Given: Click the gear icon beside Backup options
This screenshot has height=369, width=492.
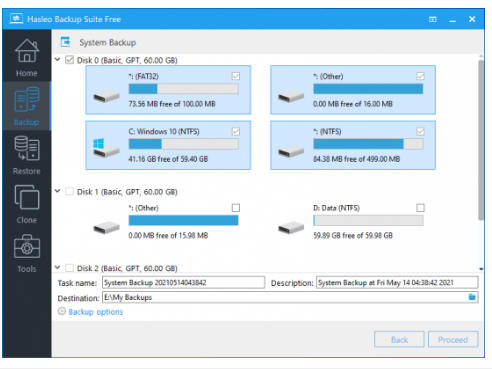Looking at the screenshot, I should coord(62,311).
